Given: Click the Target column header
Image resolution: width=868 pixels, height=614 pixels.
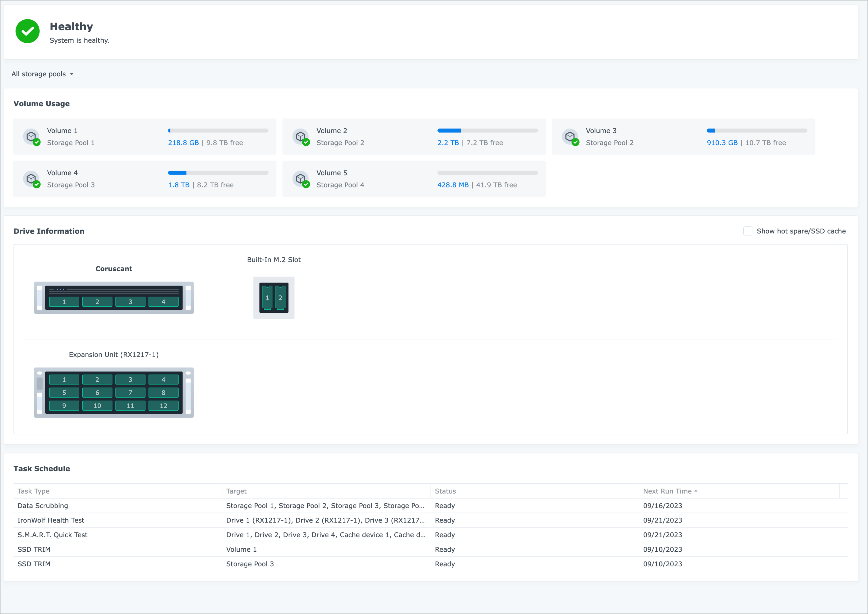Looking at the screenshot, I should [326, 491].
